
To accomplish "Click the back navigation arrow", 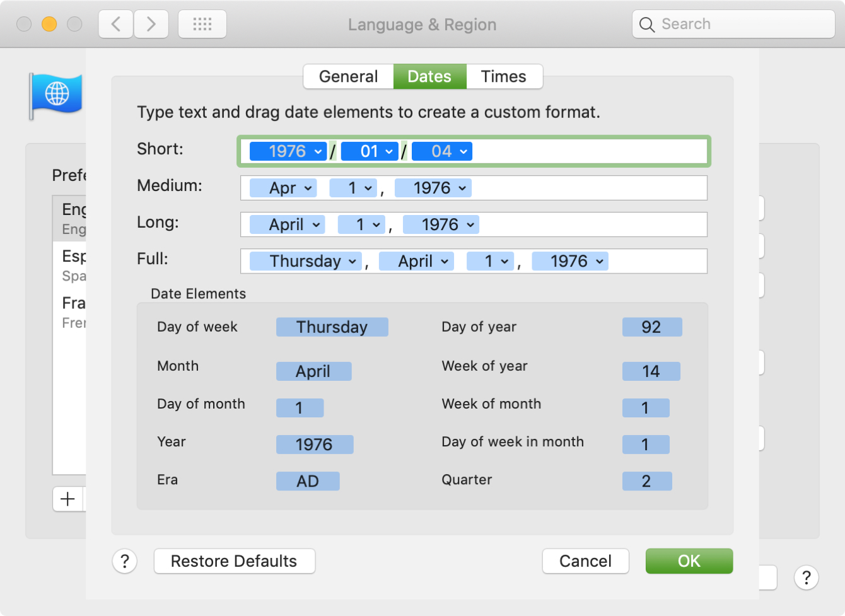I will (x=116, y=25).
